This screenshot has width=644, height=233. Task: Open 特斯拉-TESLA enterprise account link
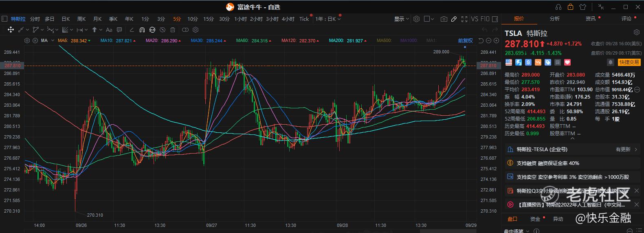pyautogui.click(x=572, y=149)
